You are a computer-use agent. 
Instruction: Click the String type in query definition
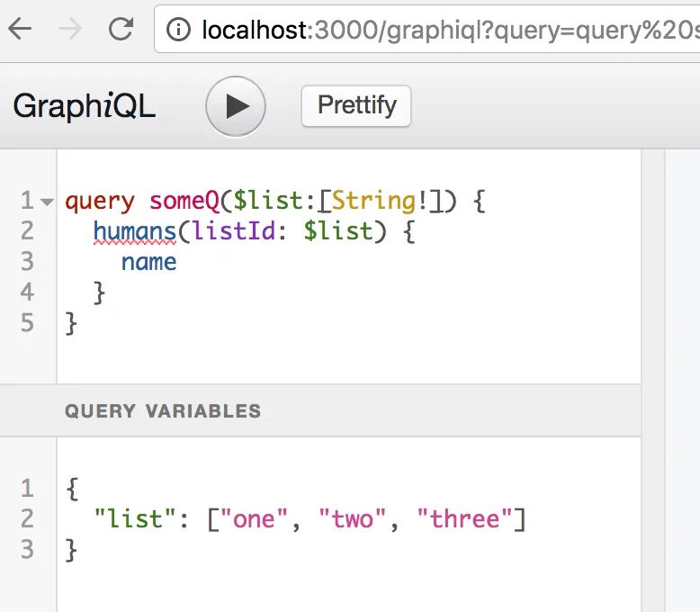tap(374, 201)
